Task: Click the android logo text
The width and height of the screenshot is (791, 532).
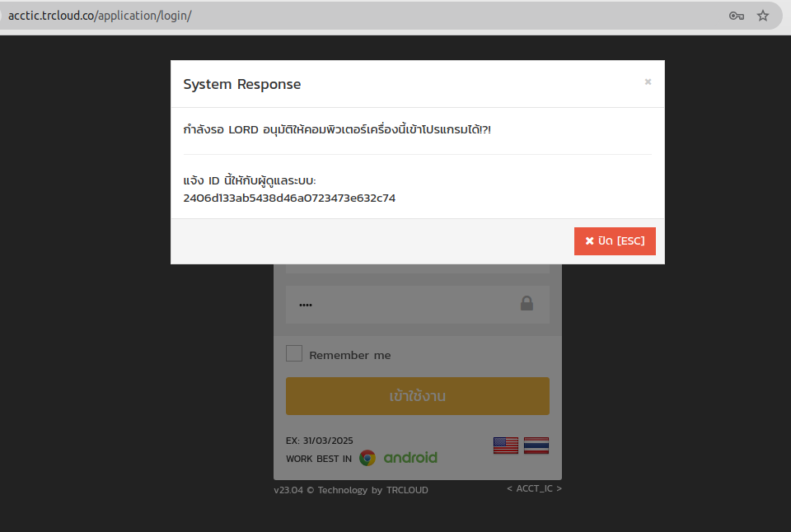Action: [410, 458]
